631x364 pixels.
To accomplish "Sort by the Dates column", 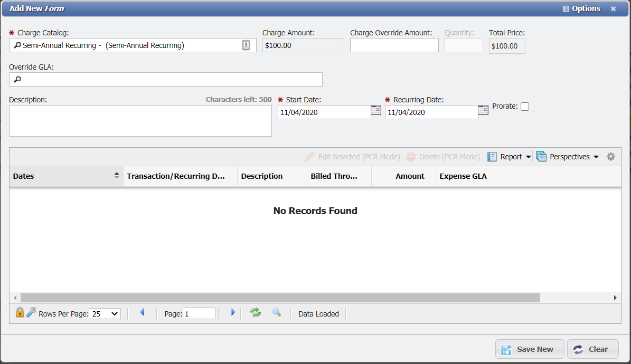I will [x=66, y=176].
